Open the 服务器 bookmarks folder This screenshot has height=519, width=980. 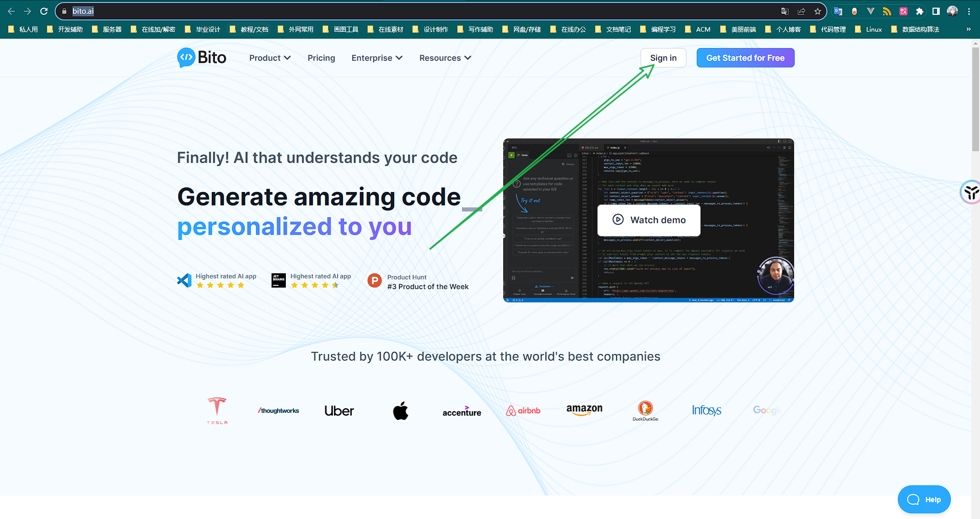pyautogui.click(x=107, y=30)
